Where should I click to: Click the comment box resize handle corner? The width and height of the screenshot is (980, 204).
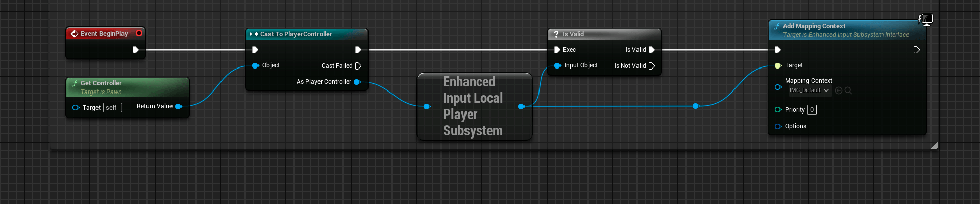pyautogui.click(x=934, y=146)
